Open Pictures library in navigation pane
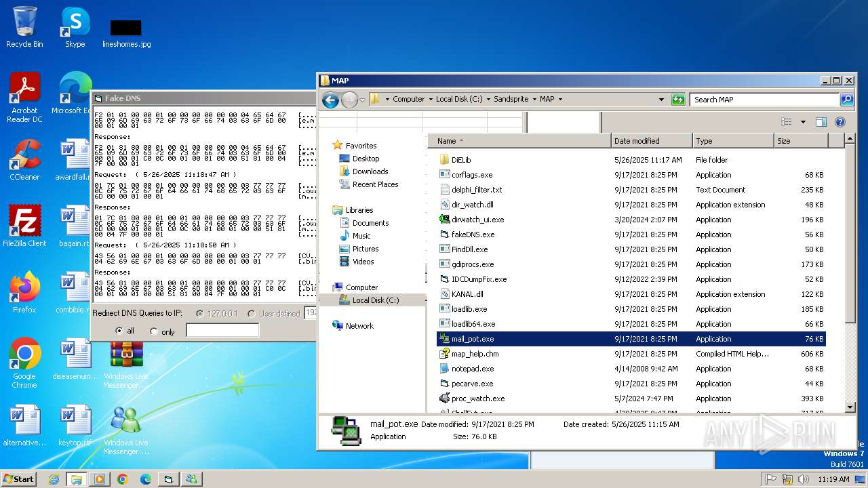Viewport: 868px width, 488px height. click(x=366, y=249)
